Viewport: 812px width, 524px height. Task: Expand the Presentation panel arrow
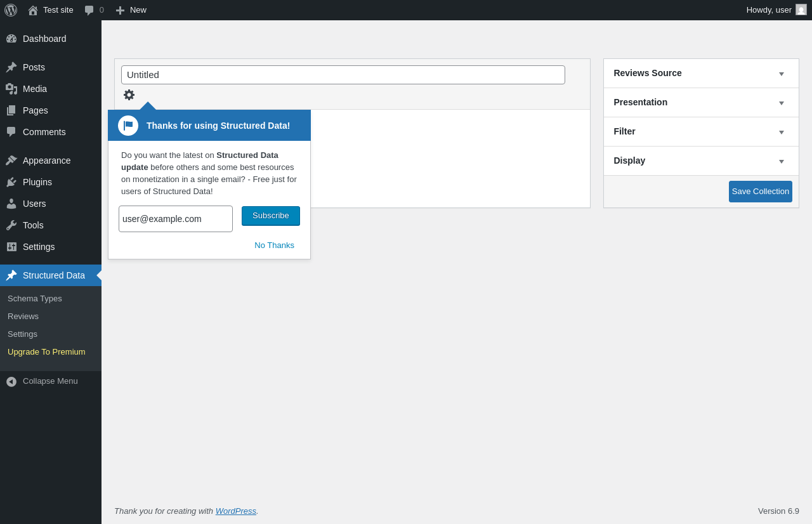pos(781,103)
